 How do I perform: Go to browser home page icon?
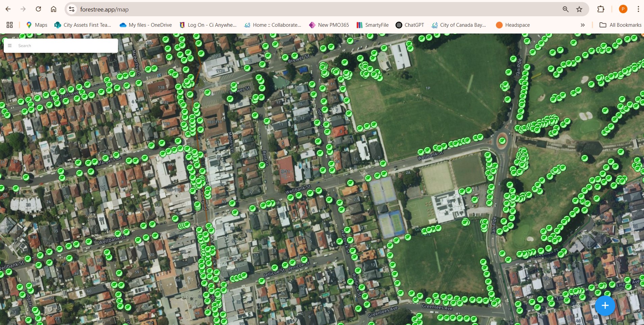(x=53, y=9)
